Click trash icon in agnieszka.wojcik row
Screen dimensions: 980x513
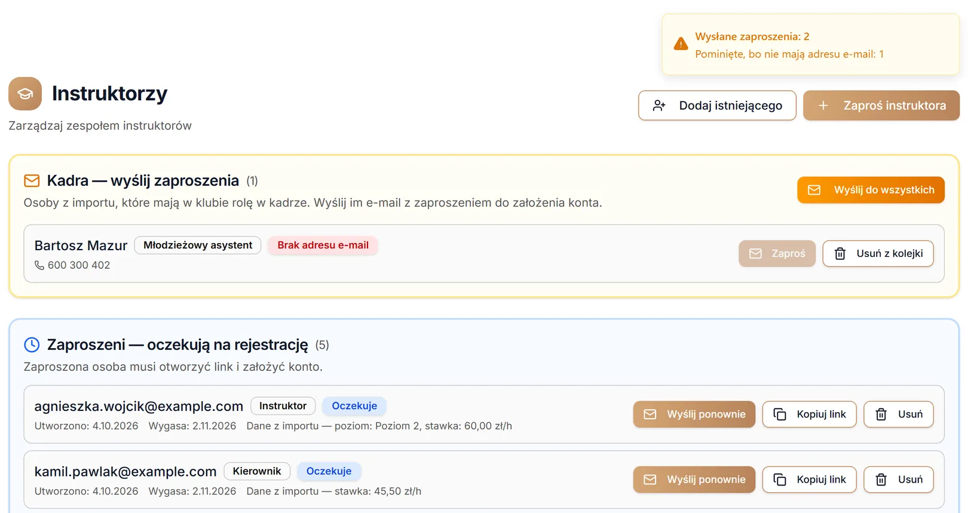(881, 414)
